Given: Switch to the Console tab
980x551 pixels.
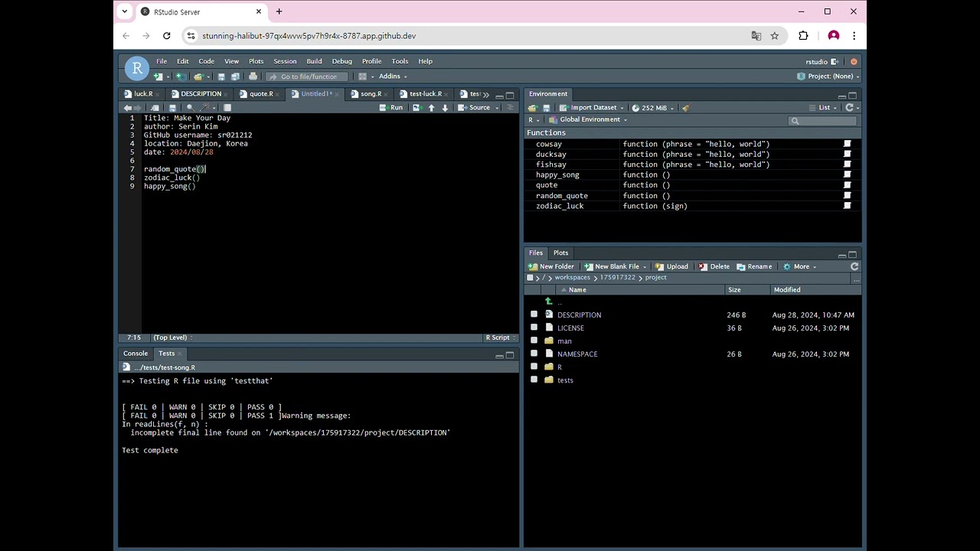Looking at the screenshot, I should tap(136, 354).
